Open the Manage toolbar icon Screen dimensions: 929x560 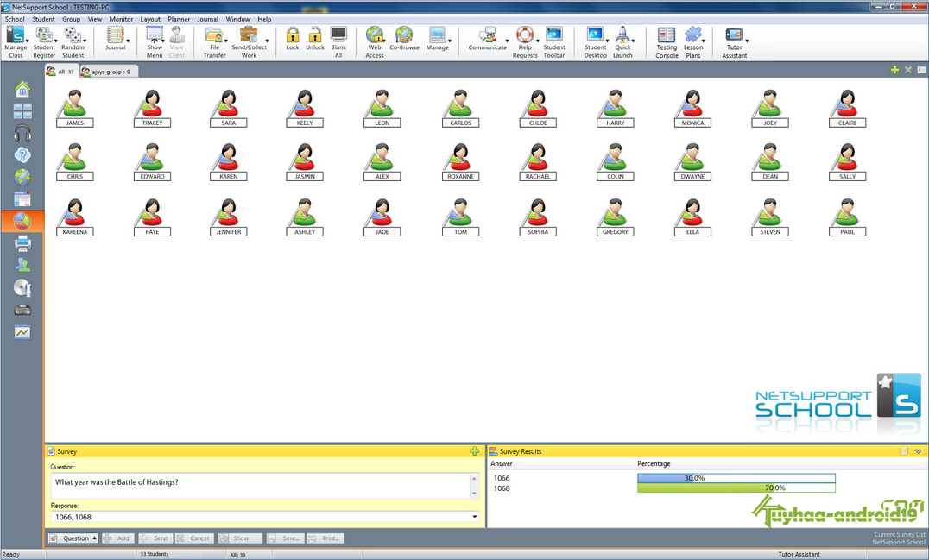437,39
